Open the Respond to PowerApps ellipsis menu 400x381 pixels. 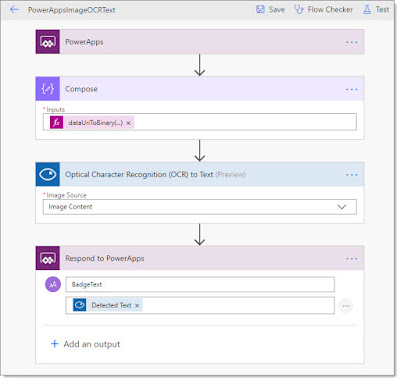(x=352, y=259)
